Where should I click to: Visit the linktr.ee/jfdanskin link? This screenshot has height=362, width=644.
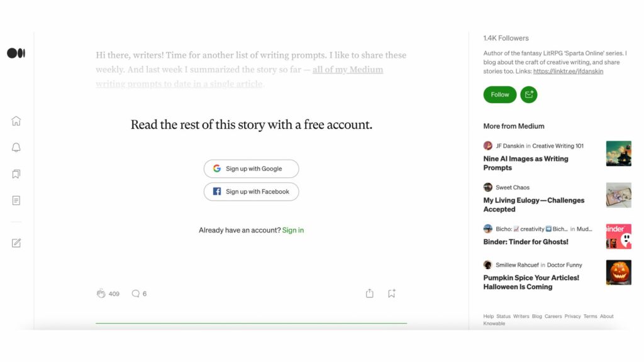click(x=568, y=71)
